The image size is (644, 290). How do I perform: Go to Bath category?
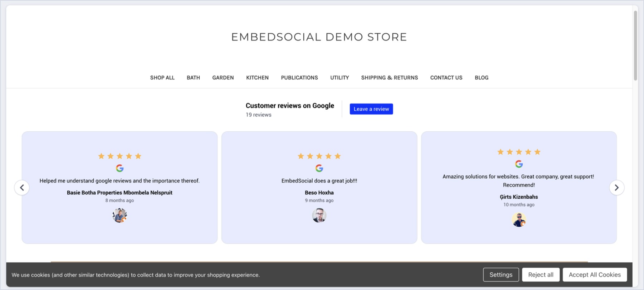click(193, 78)
